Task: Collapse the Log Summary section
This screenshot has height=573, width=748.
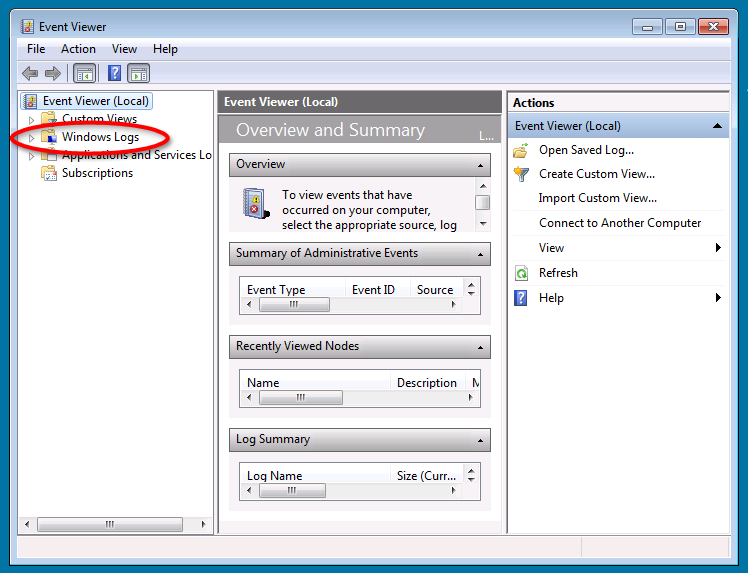Action: coord(480,441)
